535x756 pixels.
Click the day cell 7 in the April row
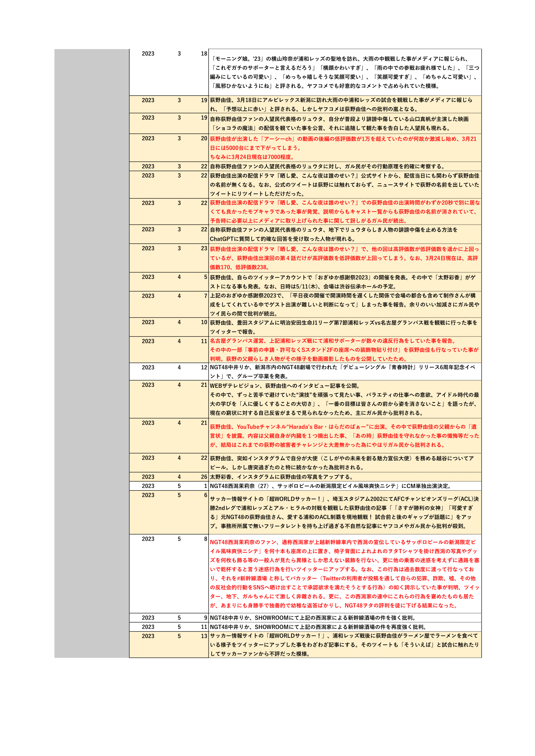[x=205, y=296]
